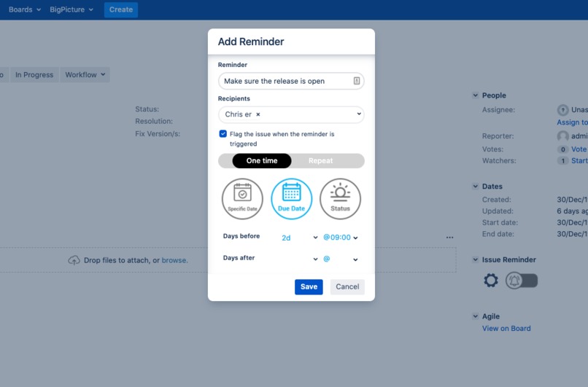This screenshot has height=387, width=588.
Task: Click the Create button
Action: 121,9
